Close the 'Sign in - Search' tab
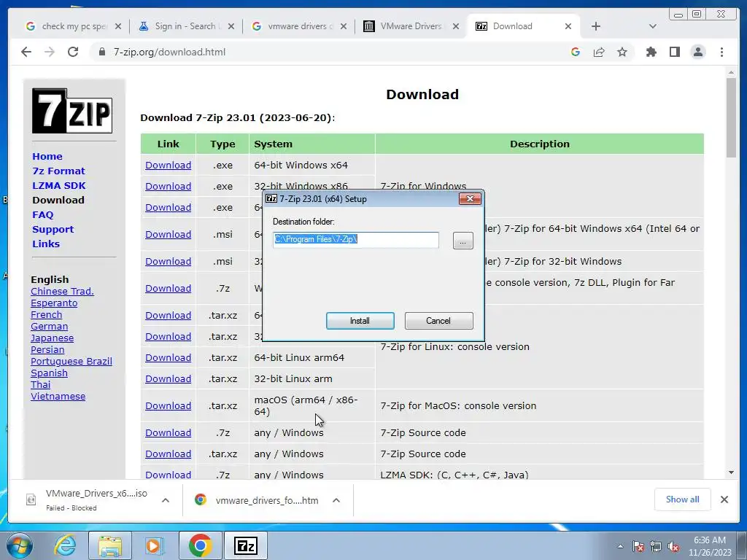The image size is (747, 560). (x=231, y=26)
